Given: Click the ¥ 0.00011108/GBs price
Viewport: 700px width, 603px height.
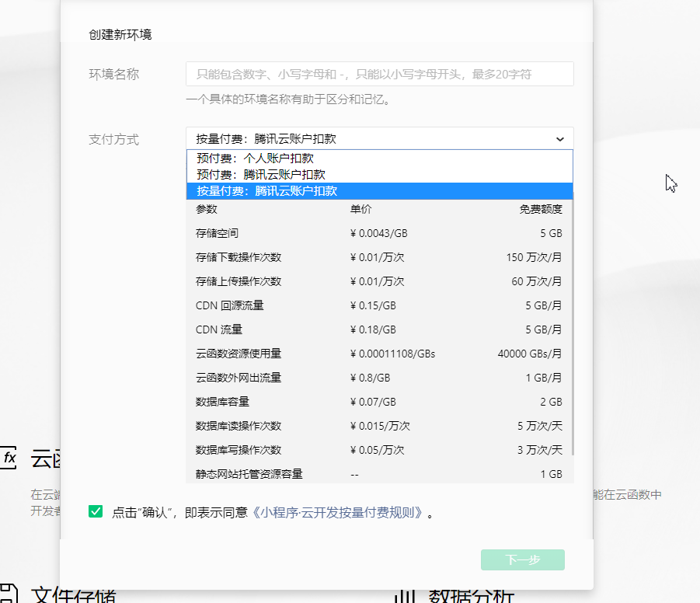Looking at the screenshot, I should coord(393,354).
